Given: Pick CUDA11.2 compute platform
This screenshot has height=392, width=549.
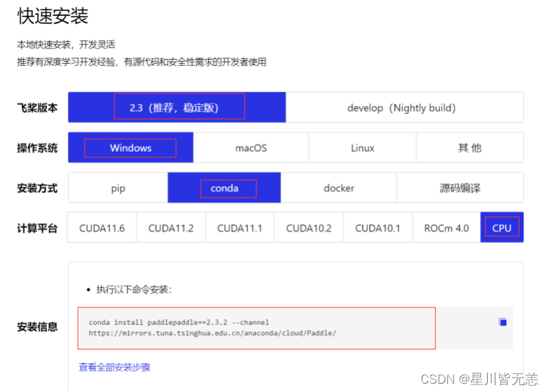Looking at the screenshot, I should (x=171, y=228).
